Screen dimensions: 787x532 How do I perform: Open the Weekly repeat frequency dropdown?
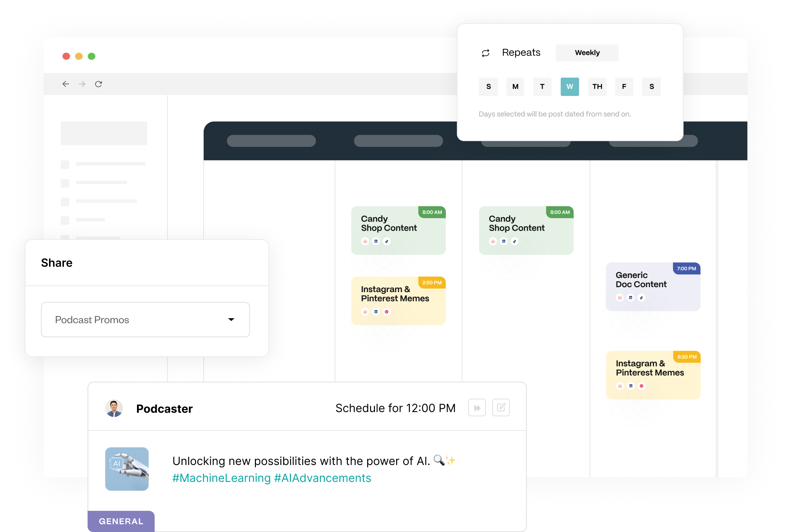(x=587, y=53)
